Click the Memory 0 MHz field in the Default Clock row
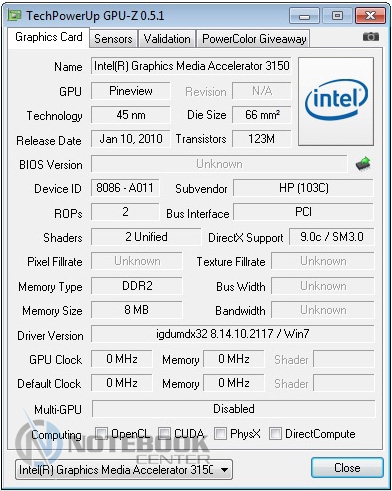Image resolution: width=392 pixels, height=491 pixels. [234, 383]
